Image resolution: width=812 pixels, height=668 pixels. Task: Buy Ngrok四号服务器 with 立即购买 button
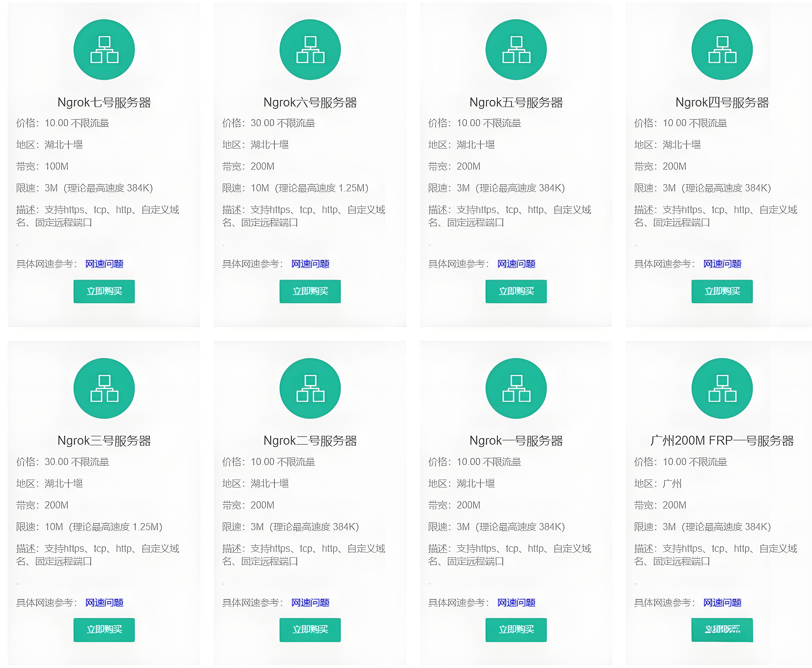coord(722,291)
